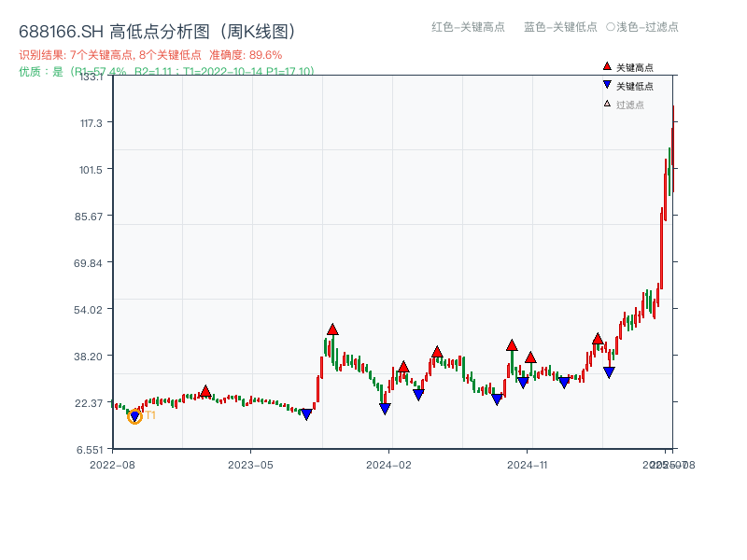This screenshot has width=747, height=560.
Task: Click the last red key-high marker before the final rally
Action: [598, 339]
